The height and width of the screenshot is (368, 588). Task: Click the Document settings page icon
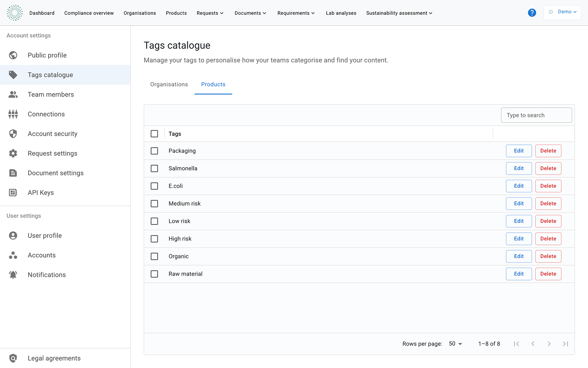pos(13,173)
